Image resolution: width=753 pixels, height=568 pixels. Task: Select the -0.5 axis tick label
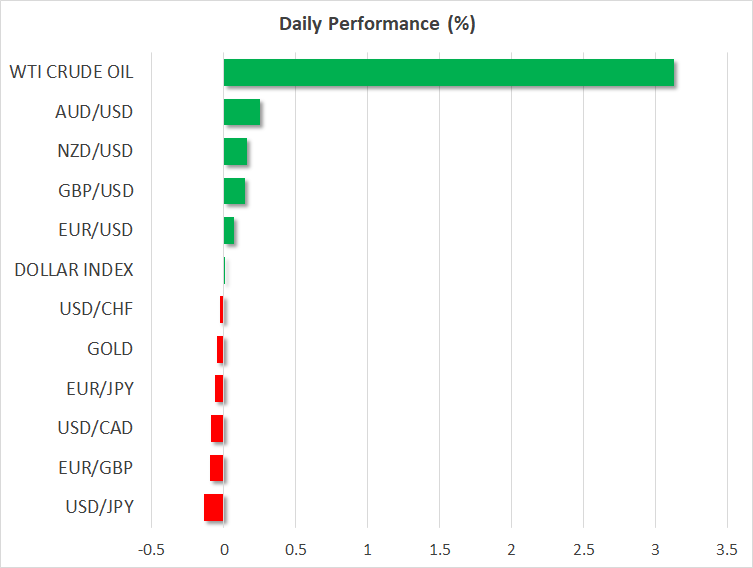coord(151,549)
